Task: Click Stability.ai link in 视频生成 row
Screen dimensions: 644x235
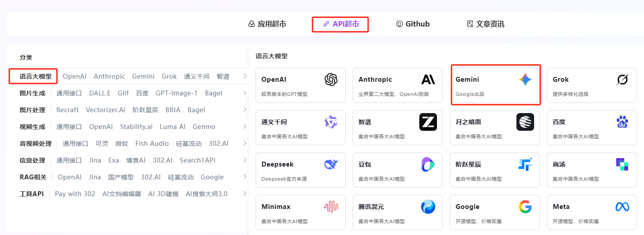Action: tap(136, 127)
